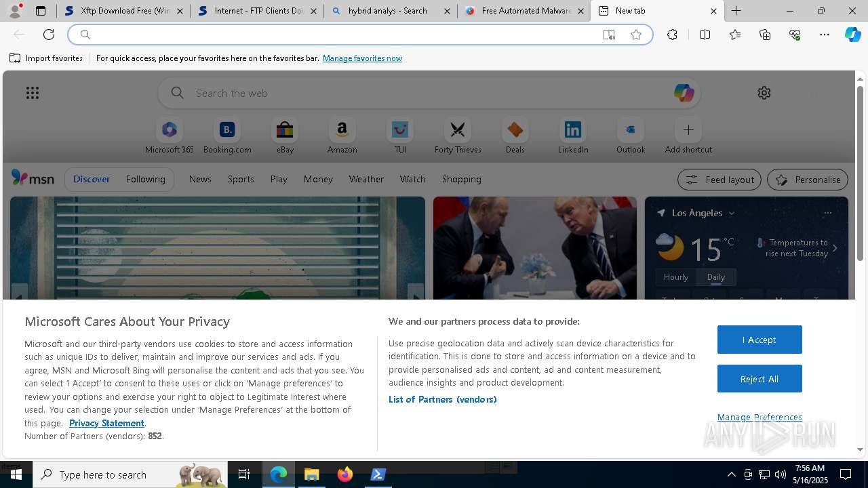868x488 pixels.
Task: Open the Amazon shortcut
Action: pyautogui.click(x=342, y=136)
